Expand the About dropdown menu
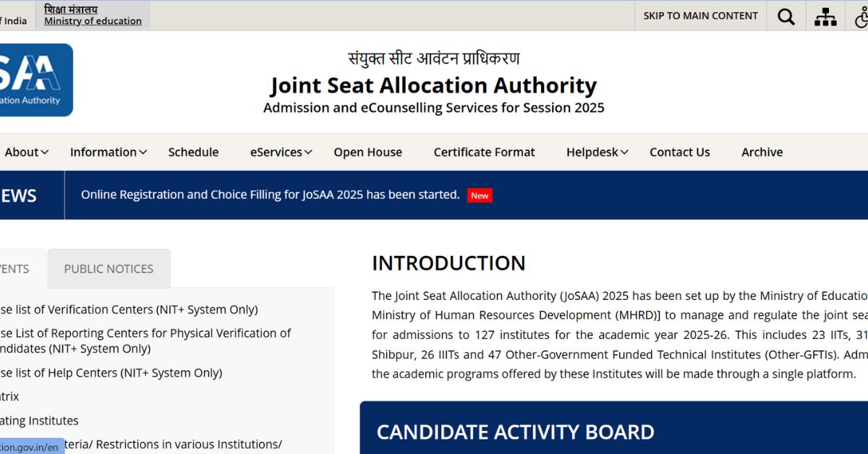 tap(27, 152)
